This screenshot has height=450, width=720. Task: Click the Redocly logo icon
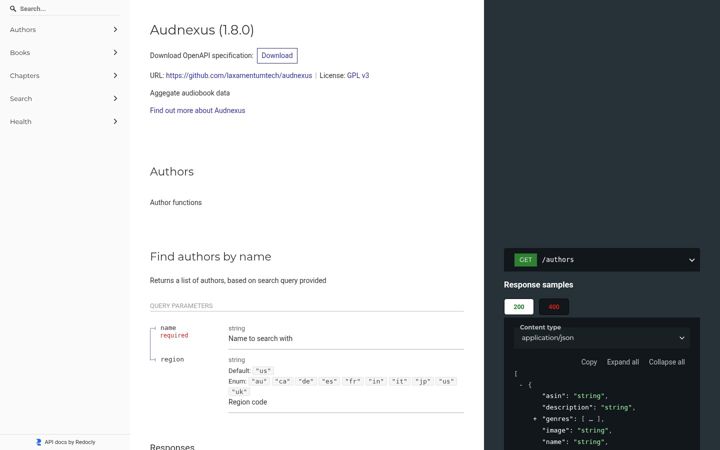39,442
